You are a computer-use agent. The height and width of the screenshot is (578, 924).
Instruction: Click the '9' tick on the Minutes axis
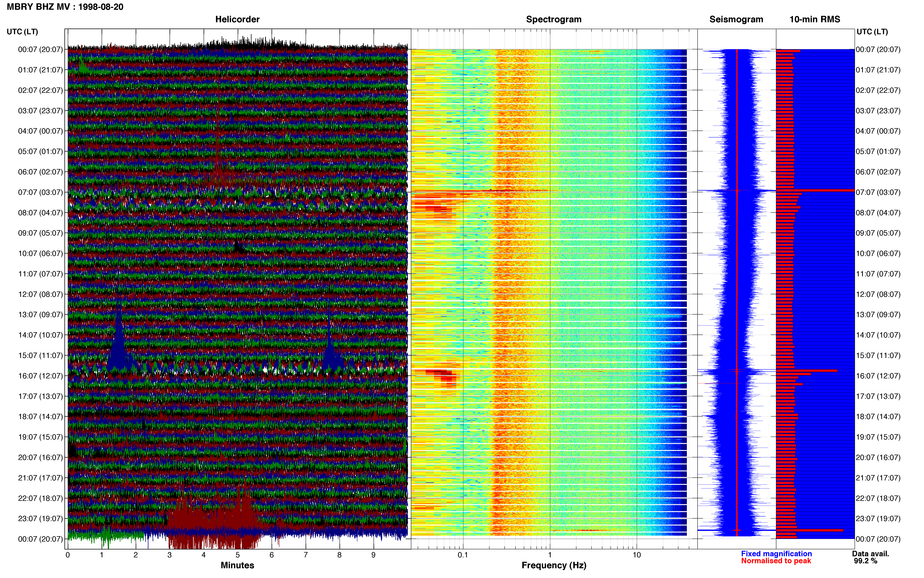[373, 555]
